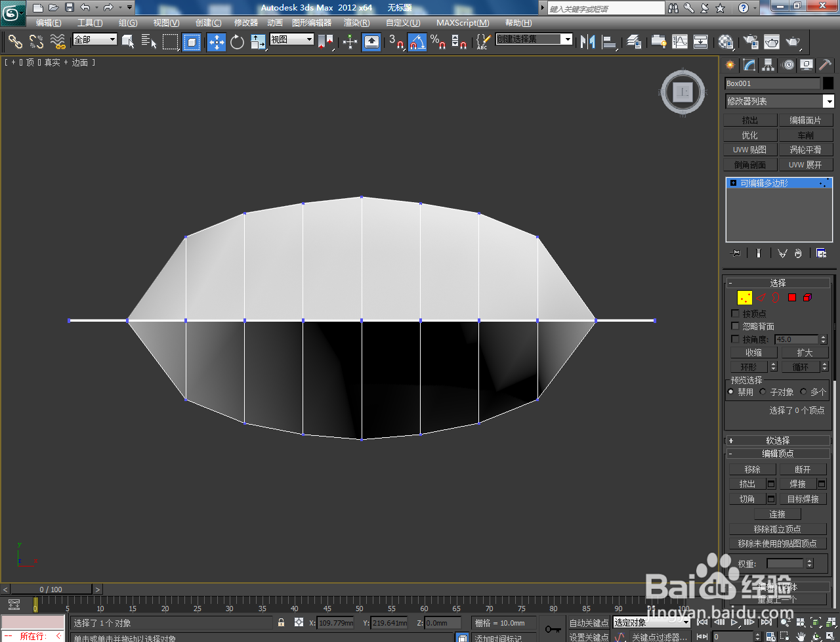This screenshot has width=840, height=642.
Task: Activate the Select and Scale tool
Action: [259, 41]
